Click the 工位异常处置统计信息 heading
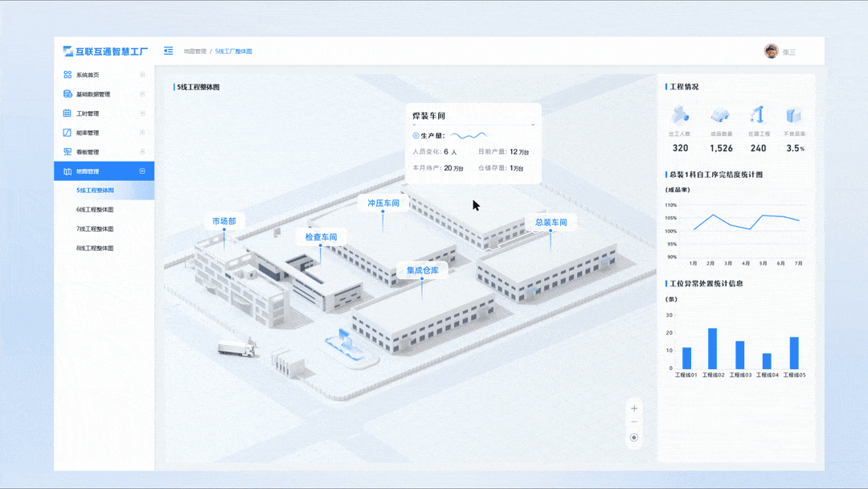Image resolution: width=868 pixels, height=489 pixels. click(706, 284)
